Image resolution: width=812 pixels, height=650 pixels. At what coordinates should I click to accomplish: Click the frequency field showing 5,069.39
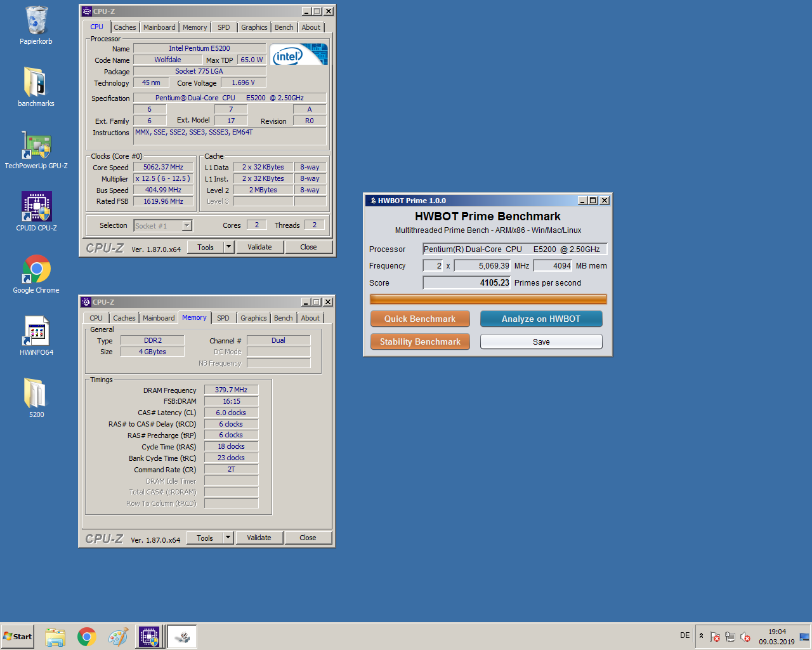482,266
